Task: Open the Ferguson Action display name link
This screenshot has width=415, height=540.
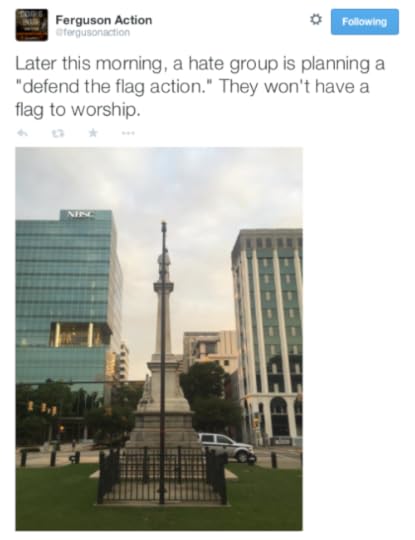Action: [x=104, y=20]
